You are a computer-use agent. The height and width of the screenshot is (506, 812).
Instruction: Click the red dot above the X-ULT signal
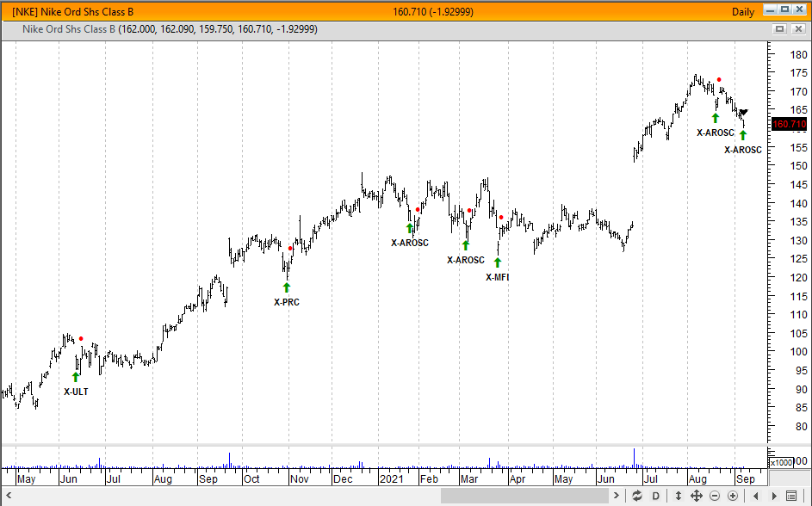coord(81,338)
